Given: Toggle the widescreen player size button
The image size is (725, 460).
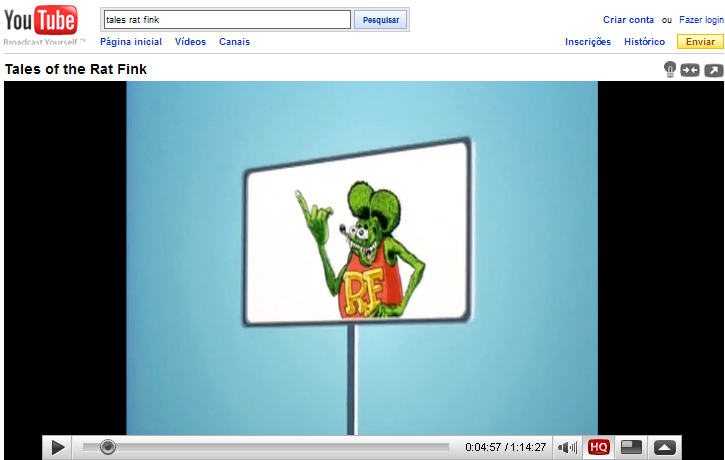Looking at the screenshot, I should click(631, 447).
